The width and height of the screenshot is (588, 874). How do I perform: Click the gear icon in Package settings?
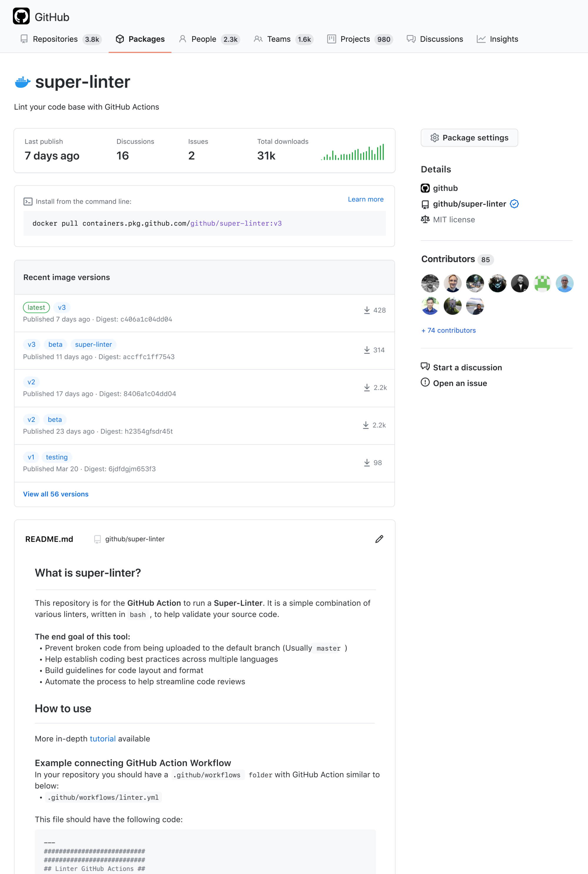[x=435, y=138]
